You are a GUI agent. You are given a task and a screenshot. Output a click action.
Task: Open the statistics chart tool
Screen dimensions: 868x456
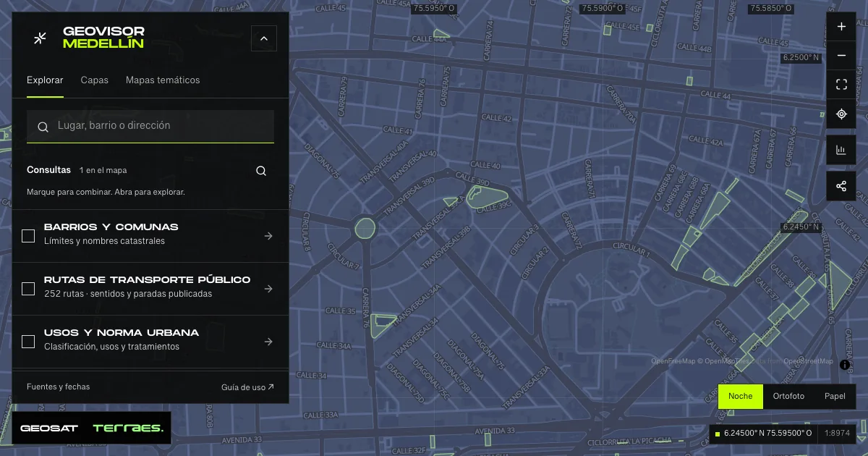tap(841, 150)
